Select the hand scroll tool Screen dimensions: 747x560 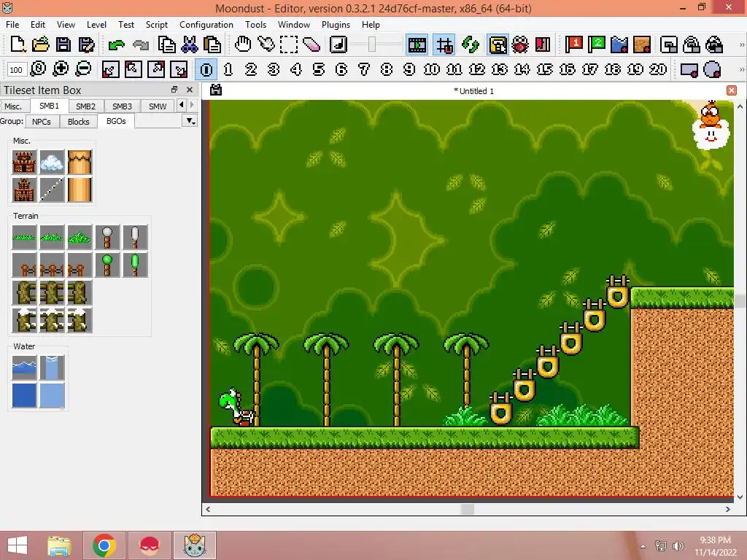point(243,44)
